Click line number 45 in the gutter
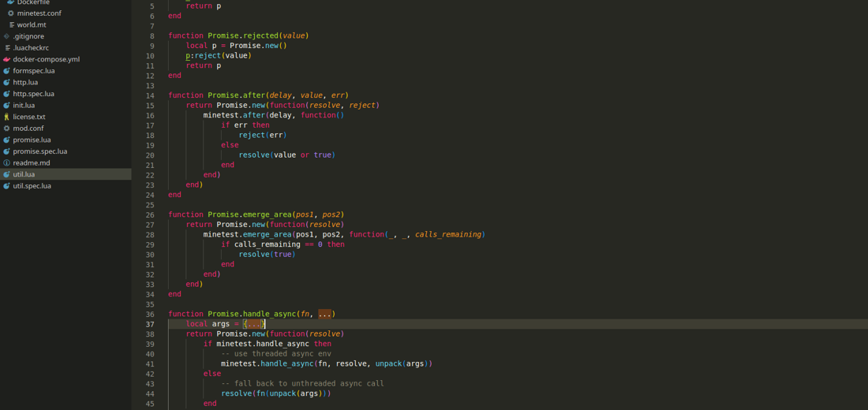868x410 pixels. click(150, 404)
